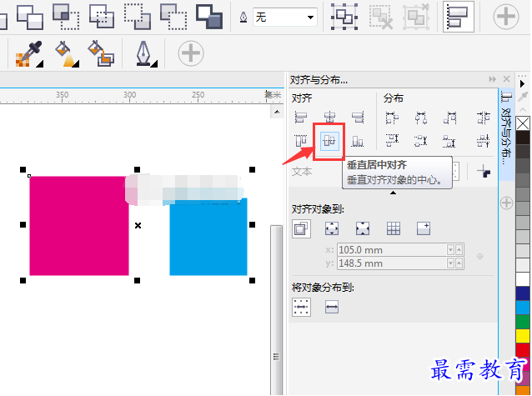Image resolution: width=532 pixels, height=396 pixels.
Task: Click the Align Center Vertically icon
Action: tap(329, 141)
